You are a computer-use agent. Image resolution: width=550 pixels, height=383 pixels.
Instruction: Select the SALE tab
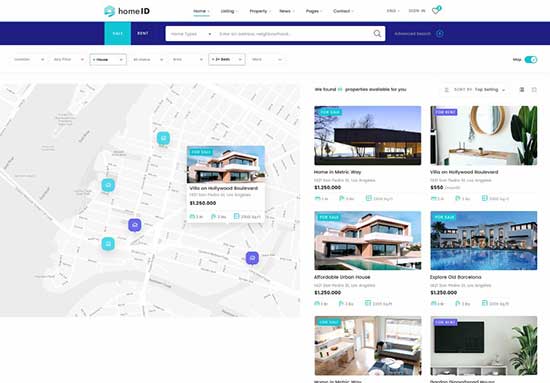(118, 34)
